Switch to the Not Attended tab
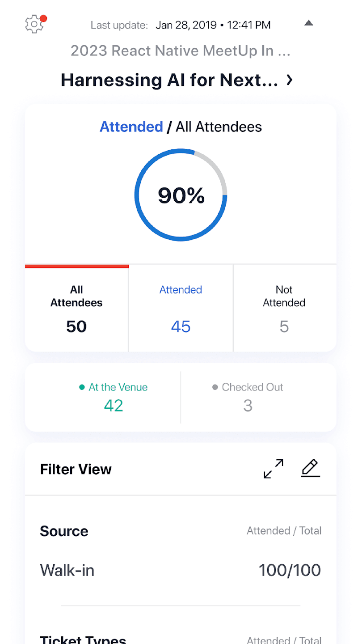 [284, 308]
